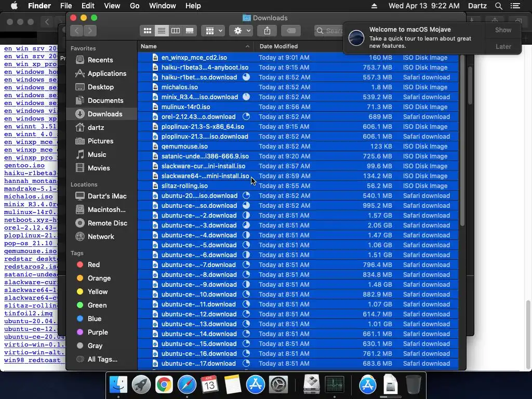Select en_winxp_mce_cd2.iso file
532x399 pixels.
[x=298, y=58]
